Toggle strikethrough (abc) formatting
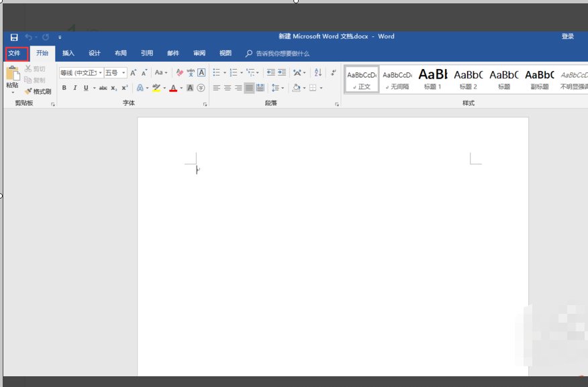This screenshot has width=588, height=387. coord(103,88)
